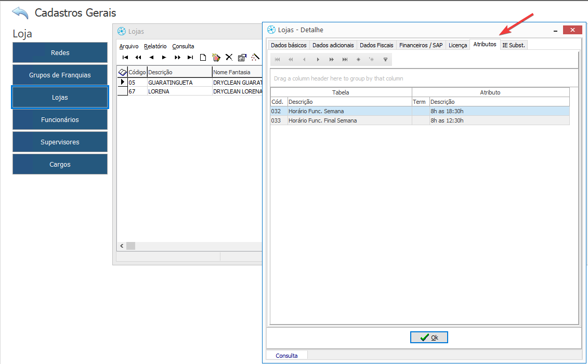Click left arrow of Lojas horizontal scrollbar
Screen dimensions: 588x364
click(122, 246)
